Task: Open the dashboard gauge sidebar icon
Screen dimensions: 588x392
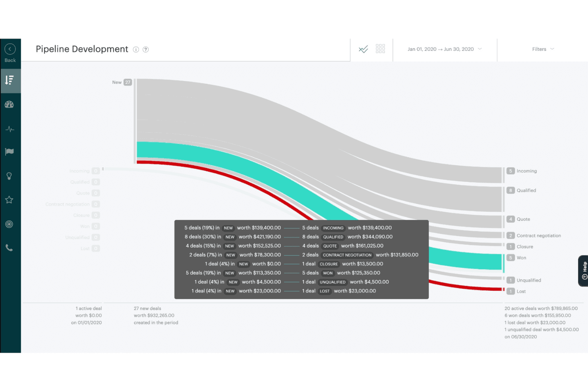Action: tap(10, 104)
